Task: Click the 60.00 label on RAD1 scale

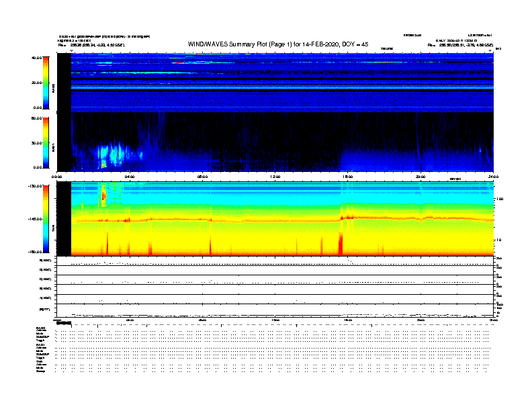Action: [x=36, y=118]
